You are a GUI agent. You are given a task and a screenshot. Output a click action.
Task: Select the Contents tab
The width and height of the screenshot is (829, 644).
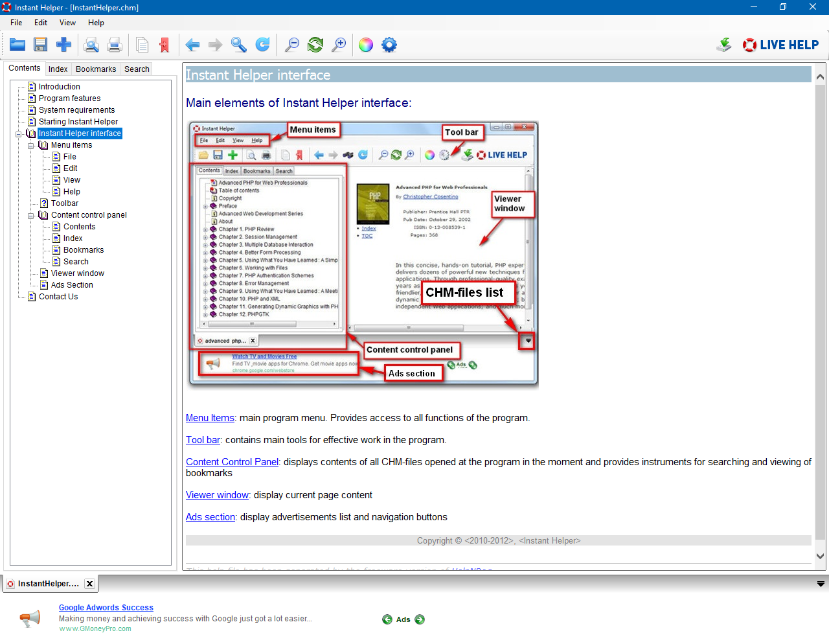[25, 68]
